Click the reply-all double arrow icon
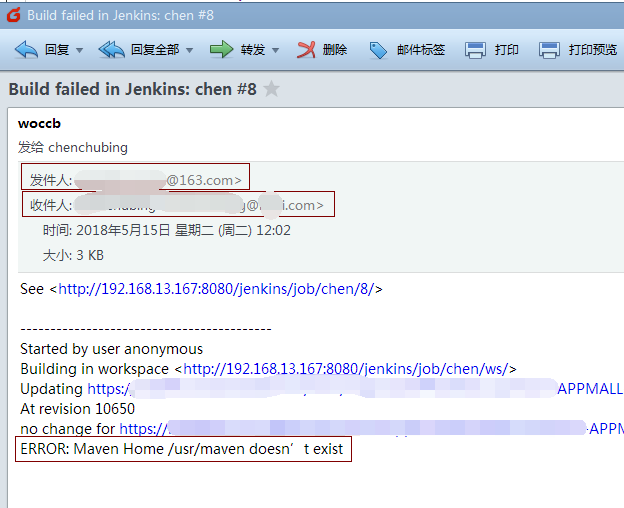 [111, 50]
